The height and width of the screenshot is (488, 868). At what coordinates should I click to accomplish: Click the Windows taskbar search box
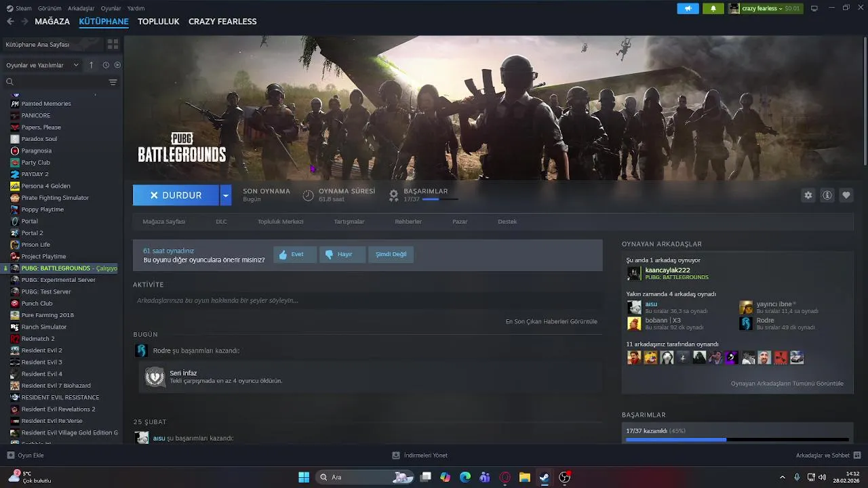(x=366, y=477)
